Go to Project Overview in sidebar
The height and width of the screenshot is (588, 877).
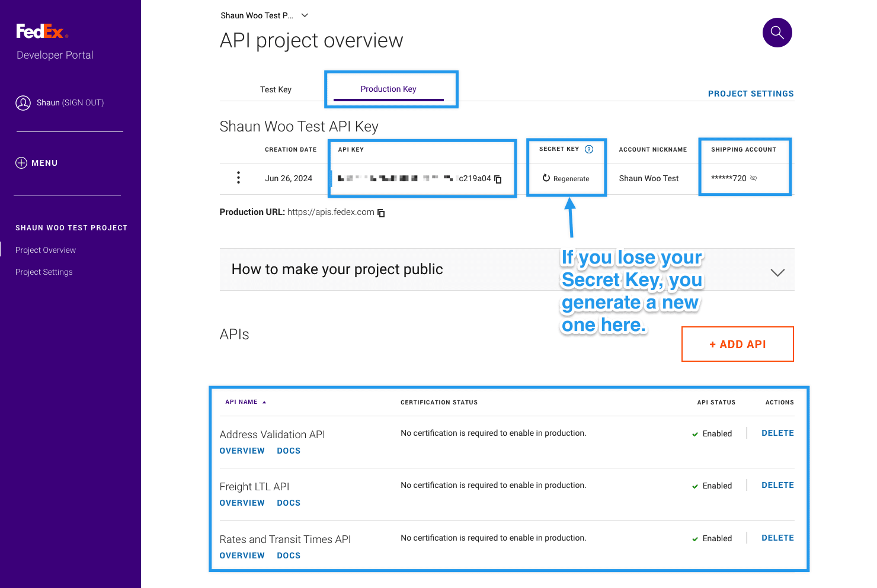[46, 250]
